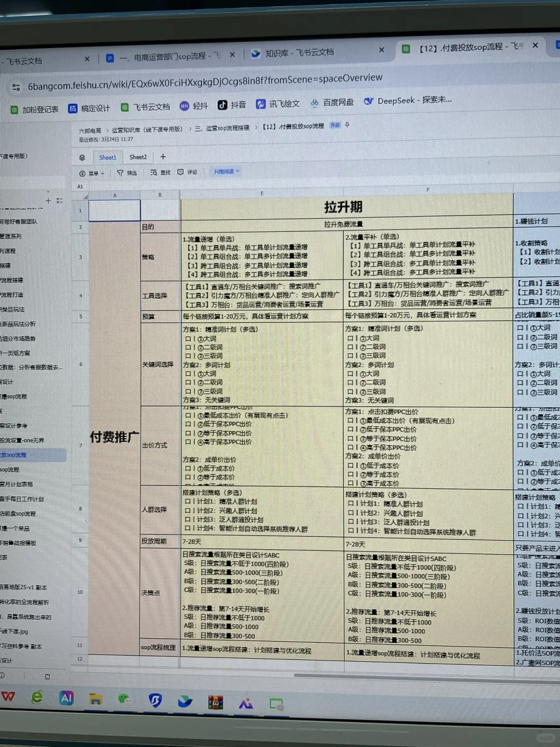The height and width of the screenshot is (747, 560).
Task: Open the 只能阅读 mode dropdown
Action: pyautogui.click(x=225, y=171)
